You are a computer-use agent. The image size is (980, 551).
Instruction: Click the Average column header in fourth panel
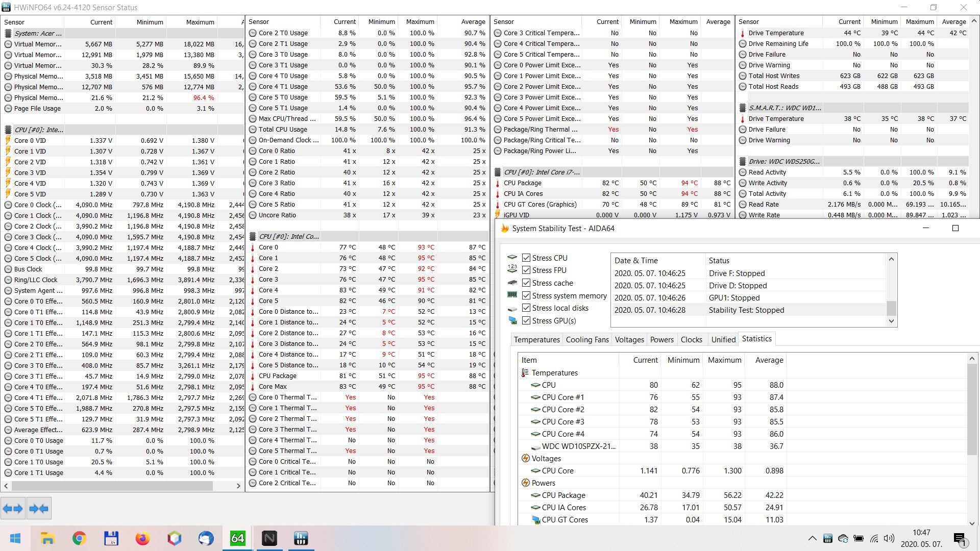click(953, 22)
